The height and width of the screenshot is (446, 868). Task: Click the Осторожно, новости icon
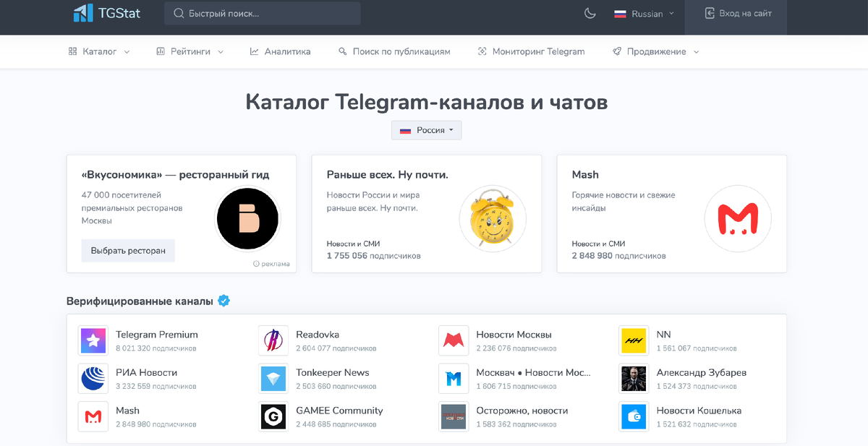point(454,416)
